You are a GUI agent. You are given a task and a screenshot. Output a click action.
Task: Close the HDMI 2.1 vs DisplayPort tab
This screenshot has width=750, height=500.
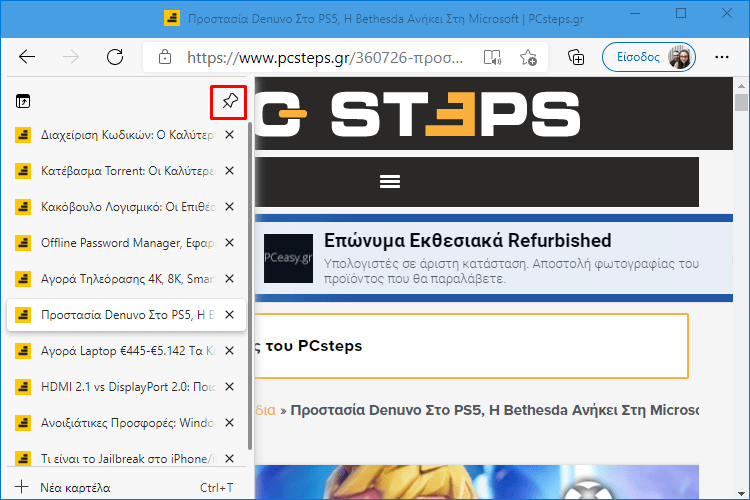(230, 387)
